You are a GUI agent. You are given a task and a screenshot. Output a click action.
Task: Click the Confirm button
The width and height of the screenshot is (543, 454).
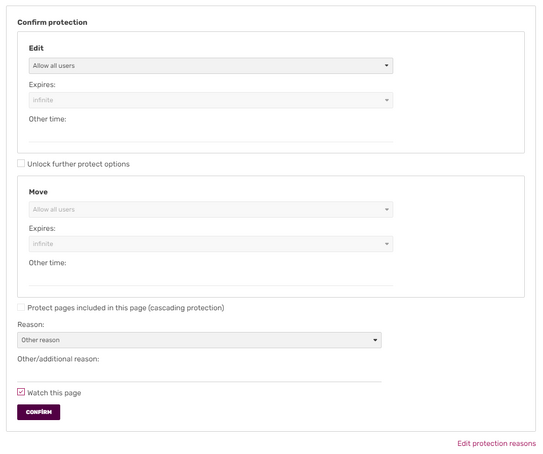(x=39, y=412)
